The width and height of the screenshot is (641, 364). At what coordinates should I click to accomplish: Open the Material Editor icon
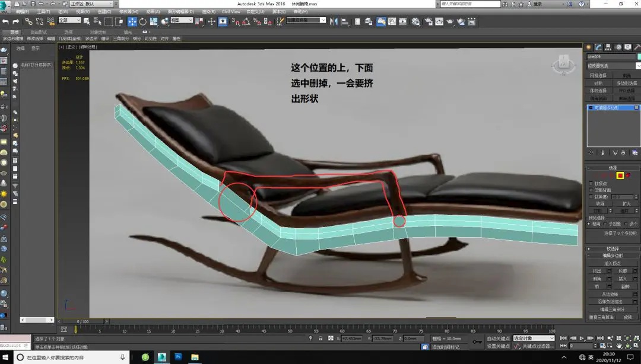click(415, 21)
